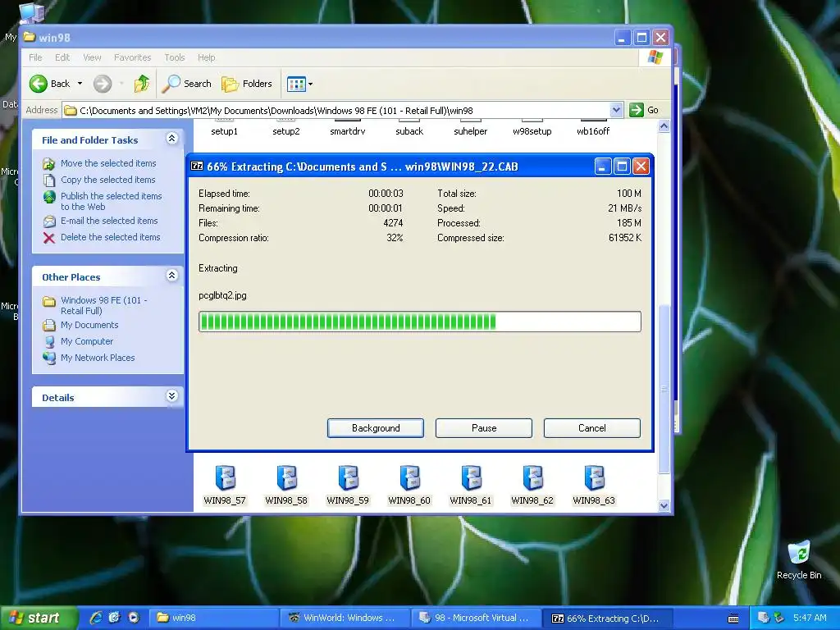Screen dimensions: 840x630
Task: Cancel the extraction
Action: tap(592, 428)
